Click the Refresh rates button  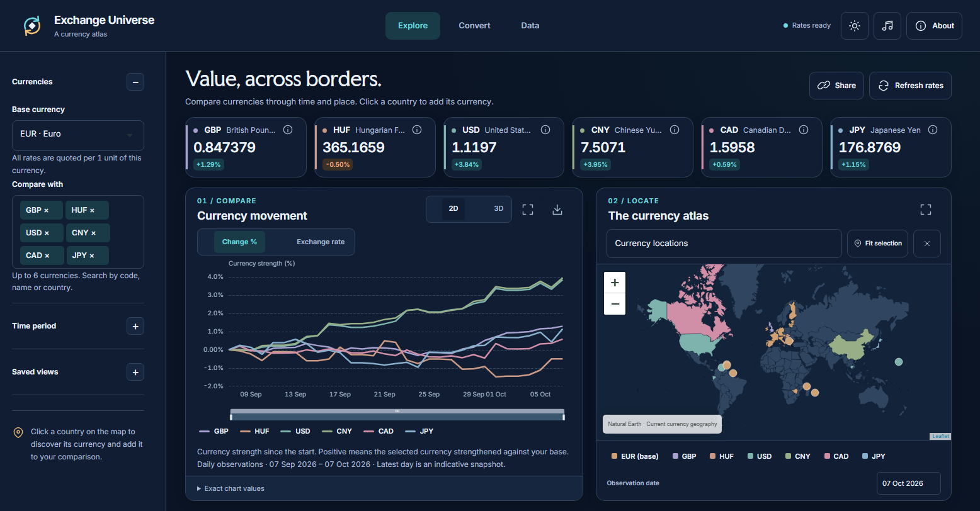pyautogui.click(x=910, y=86)
